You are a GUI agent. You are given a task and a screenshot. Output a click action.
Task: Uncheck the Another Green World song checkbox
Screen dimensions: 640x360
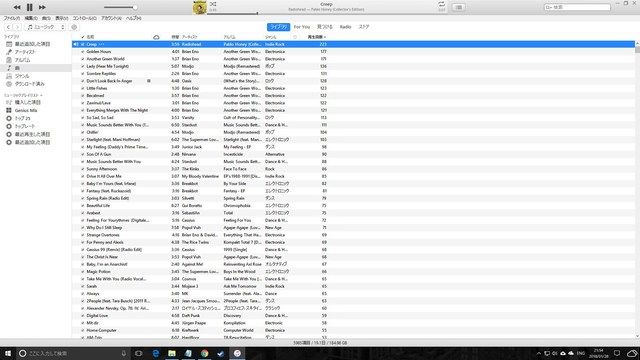click(82, 59)
